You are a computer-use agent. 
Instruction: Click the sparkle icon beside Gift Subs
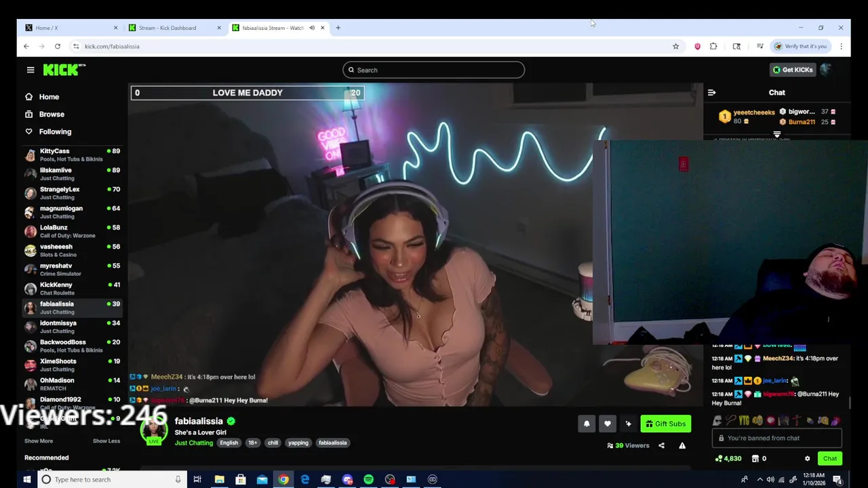tap(629, 424)
